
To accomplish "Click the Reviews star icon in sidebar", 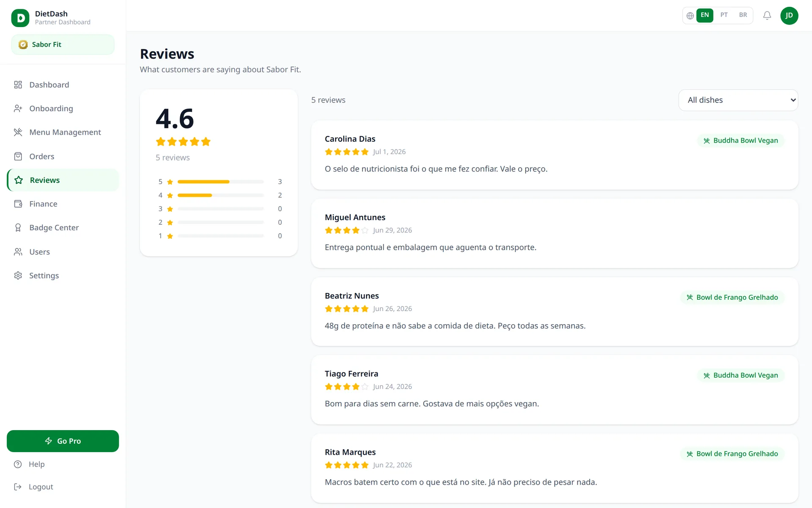I will 19,180.
